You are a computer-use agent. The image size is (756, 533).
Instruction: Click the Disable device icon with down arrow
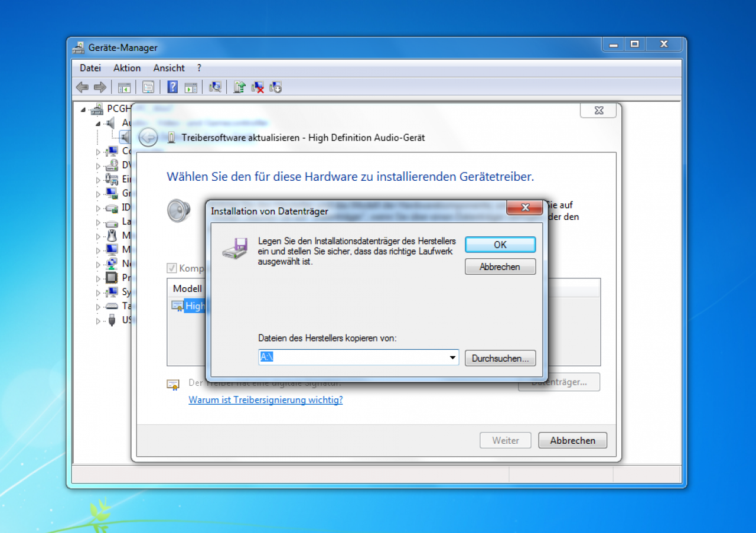click(276, 87)
